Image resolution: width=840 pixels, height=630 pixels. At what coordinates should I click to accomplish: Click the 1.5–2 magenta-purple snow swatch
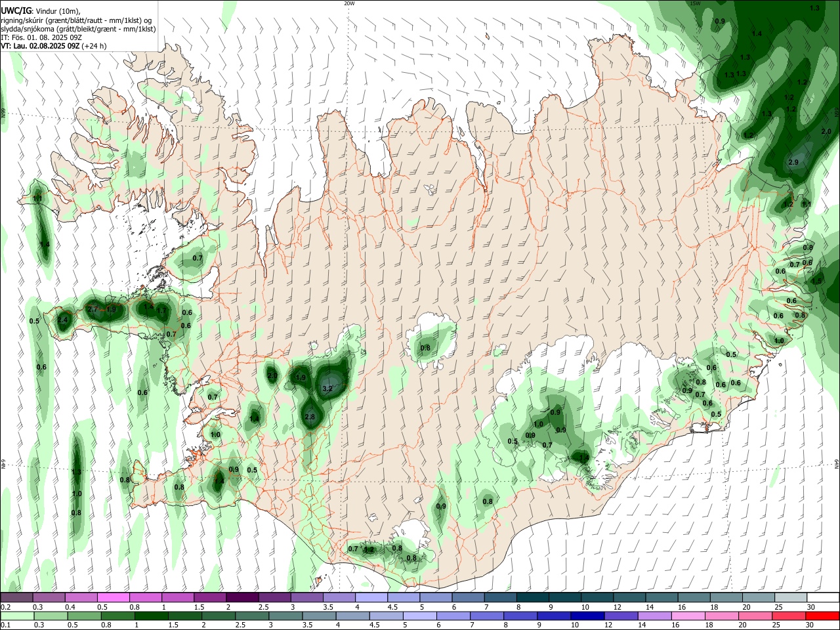[209, 597]
